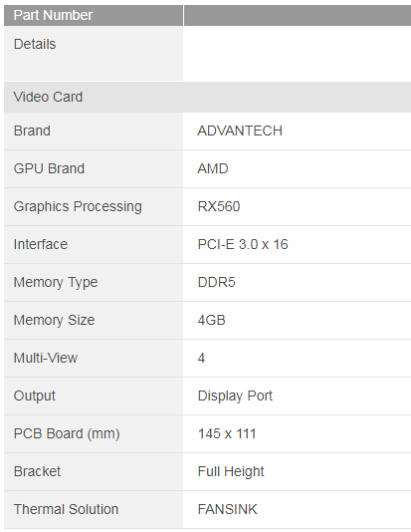The image size is (411, 532).
Task: Click the 4GB memory size value
Action: (211, 320)
